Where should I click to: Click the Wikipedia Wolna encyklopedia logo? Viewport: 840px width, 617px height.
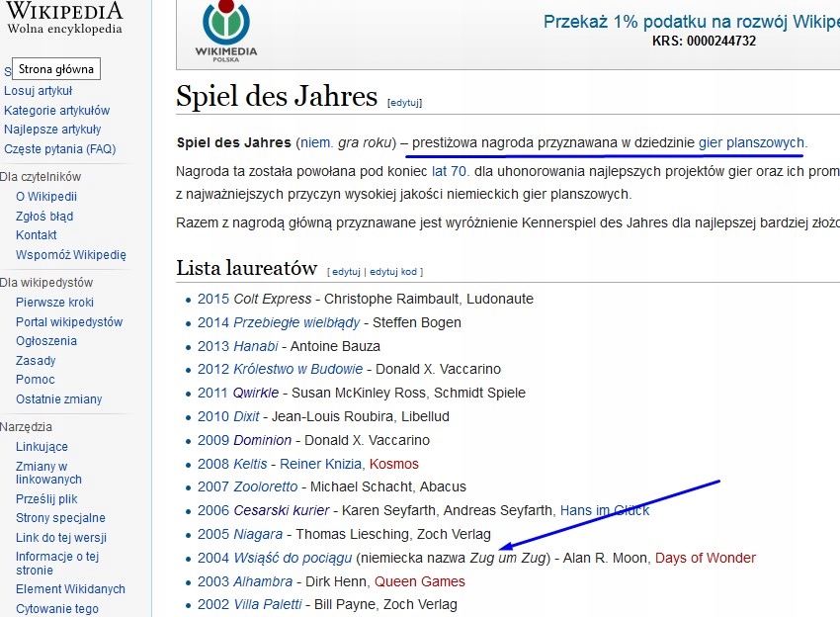click(x=64, y=18)
